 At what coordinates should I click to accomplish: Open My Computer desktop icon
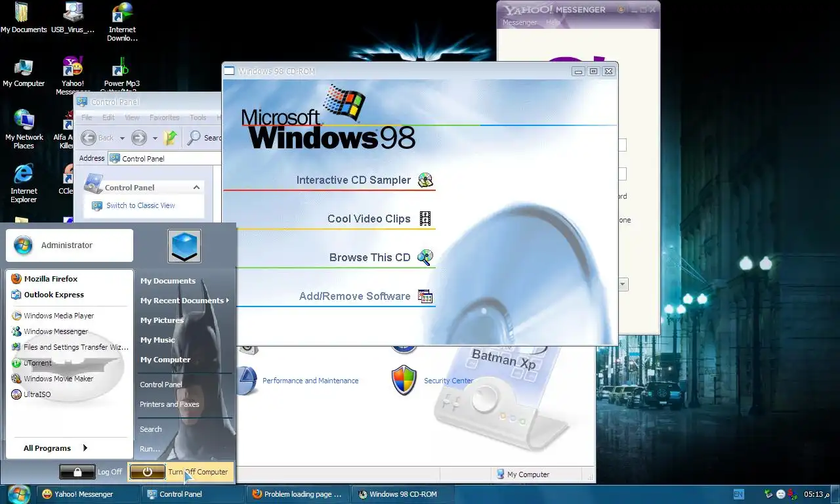click(24, 73)
